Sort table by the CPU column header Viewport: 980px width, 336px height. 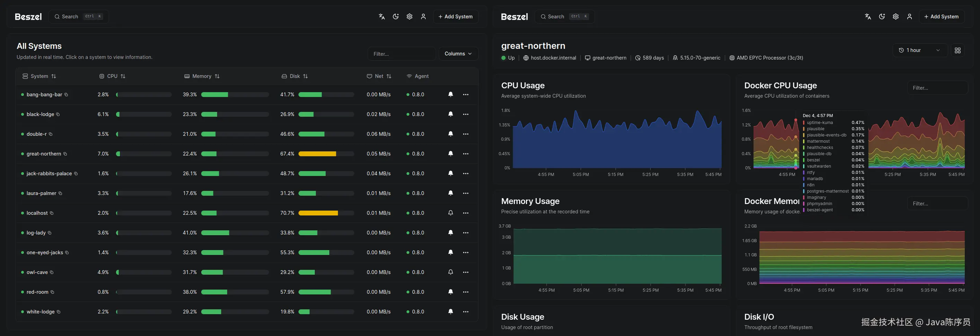tap(112, 76)
